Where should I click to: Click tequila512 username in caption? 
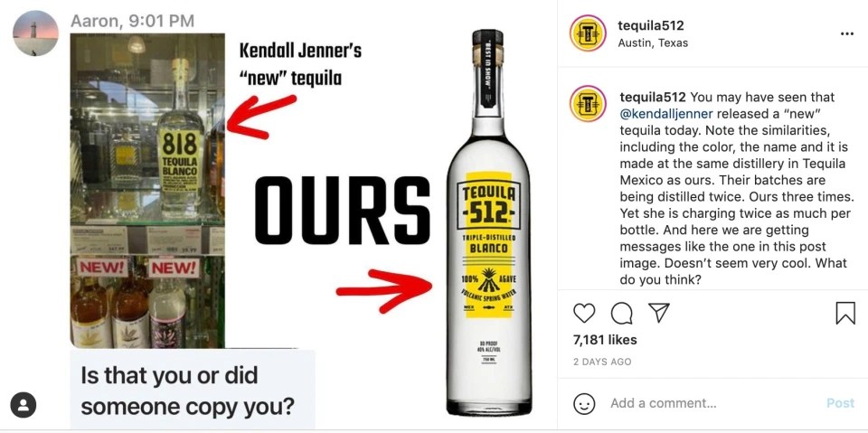pyautogui.click(x=653, y=97)
